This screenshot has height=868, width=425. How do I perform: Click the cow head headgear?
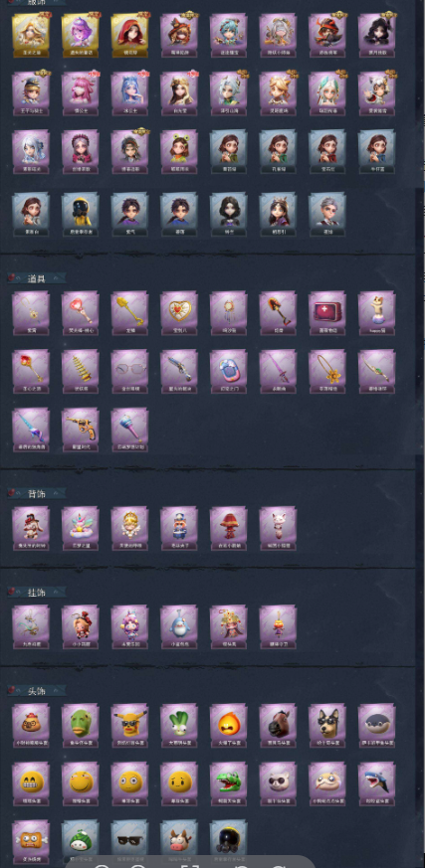(x=179, y=840)
